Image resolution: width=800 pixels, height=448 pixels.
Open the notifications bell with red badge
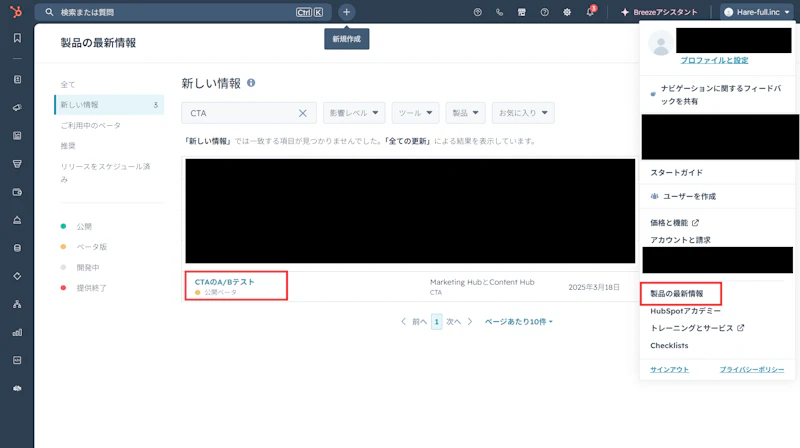coord(590,11)
